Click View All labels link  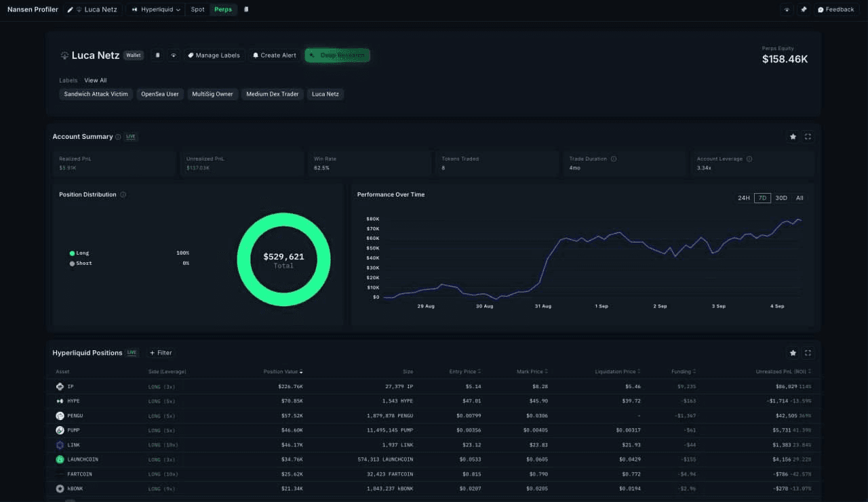point(96,80)
